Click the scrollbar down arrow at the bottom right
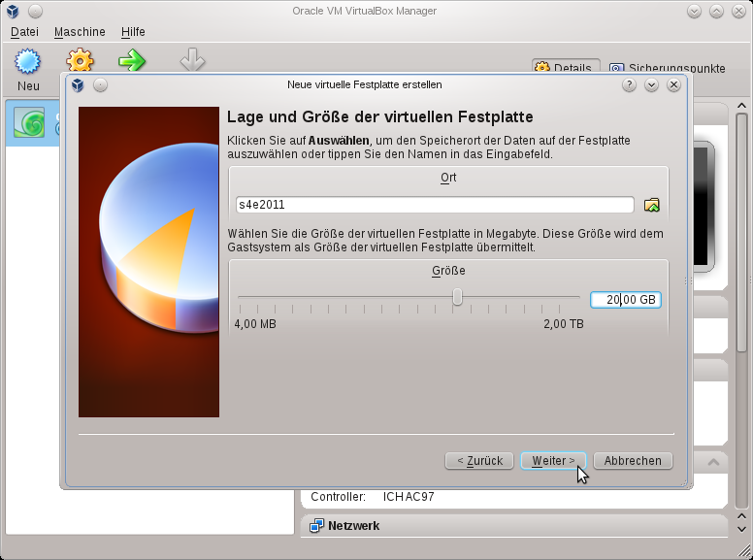The width and height of the screenshot is (753, 560). tap(742, 529)
